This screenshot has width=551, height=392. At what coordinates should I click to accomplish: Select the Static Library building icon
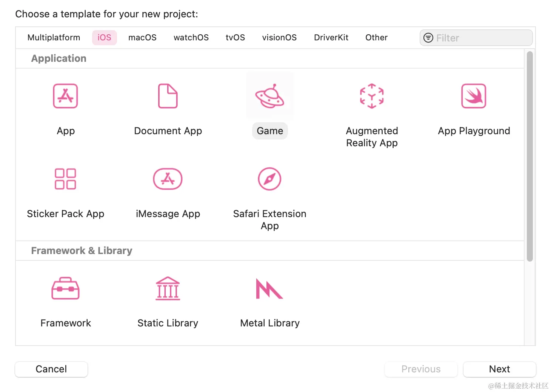(x=168, y=288)
